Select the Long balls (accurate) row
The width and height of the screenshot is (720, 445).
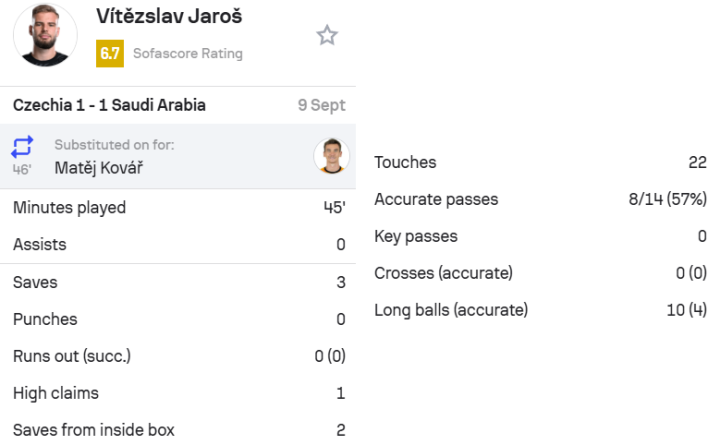click(540, 310)
